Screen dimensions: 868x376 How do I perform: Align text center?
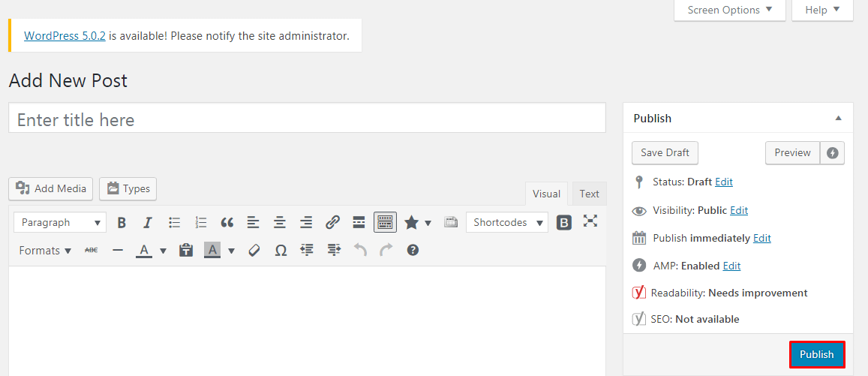(x=280, y=223)
